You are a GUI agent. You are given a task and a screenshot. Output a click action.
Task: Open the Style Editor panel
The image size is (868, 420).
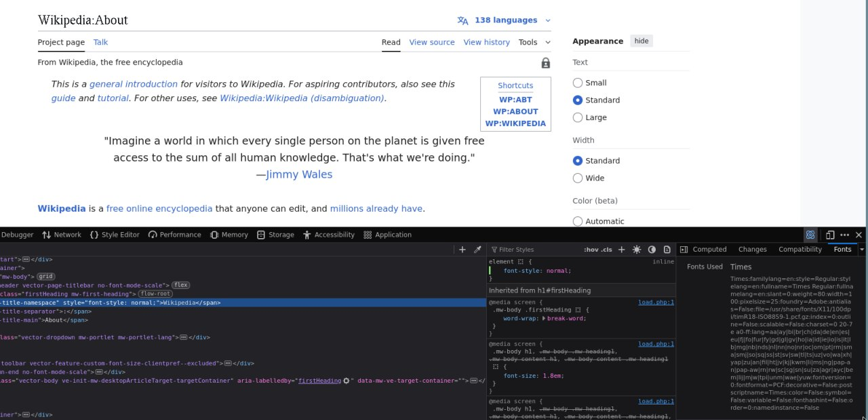115,235
